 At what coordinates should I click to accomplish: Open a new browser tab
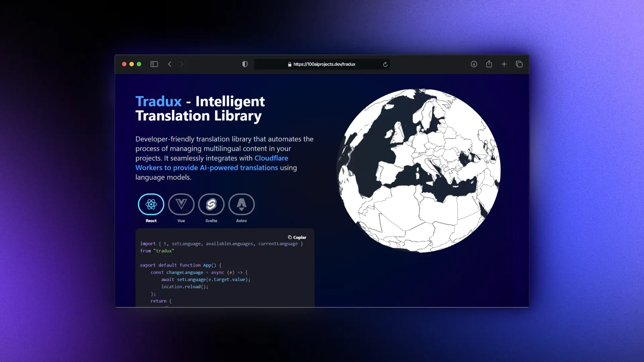click(x=504, y=64)
